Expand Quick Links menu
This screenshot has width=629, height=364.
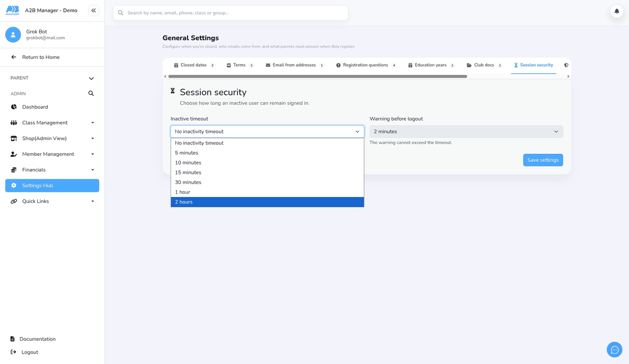point(52,201)
